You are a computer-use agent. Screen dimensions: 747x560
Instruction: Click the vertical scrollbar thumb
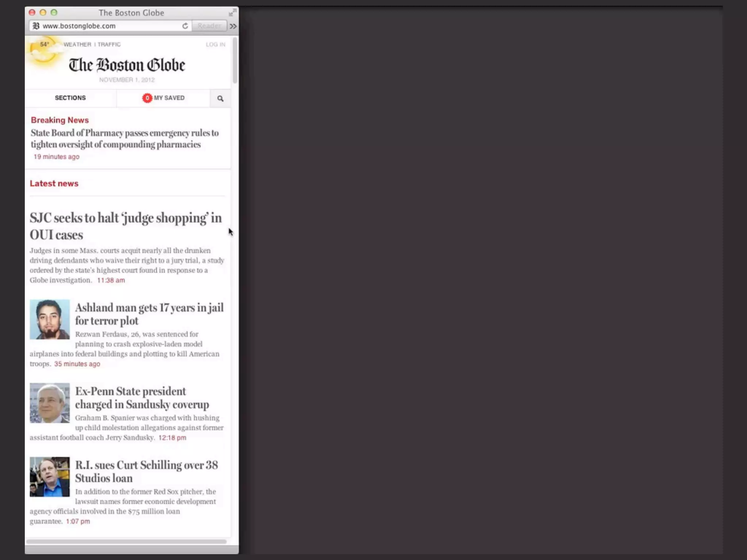pos(235,60)
